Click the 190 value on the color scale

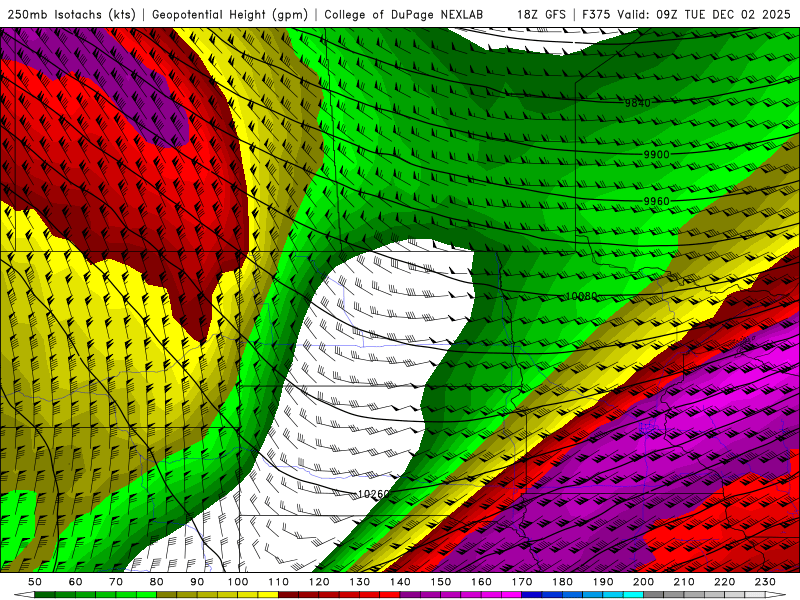(x=603, y=582)
